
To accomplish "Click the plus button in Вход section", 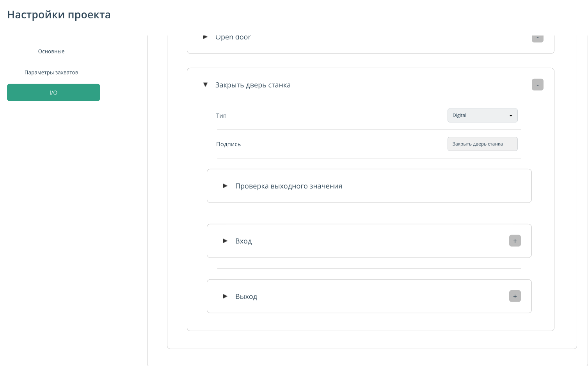I will [515, 241].
